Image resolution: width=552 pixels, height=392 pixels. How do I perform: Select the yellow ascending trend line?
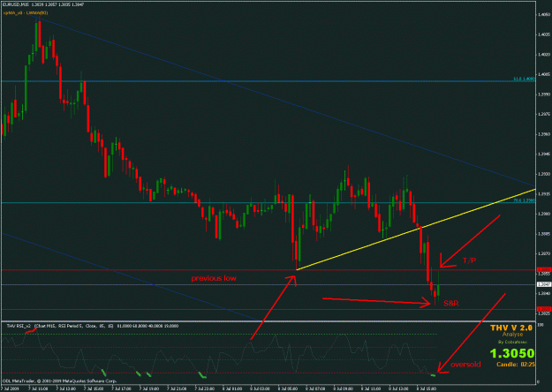click(416, 230)
